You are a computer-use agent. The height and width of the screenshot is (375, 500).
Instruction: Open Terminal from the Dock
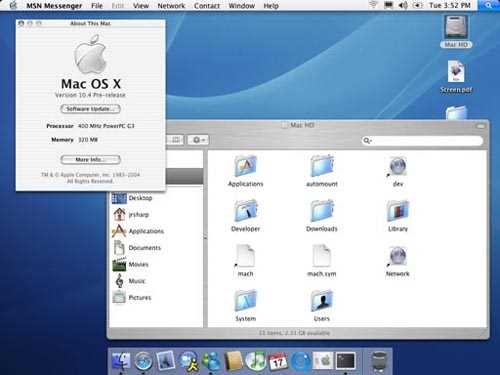tap(345, 361)
